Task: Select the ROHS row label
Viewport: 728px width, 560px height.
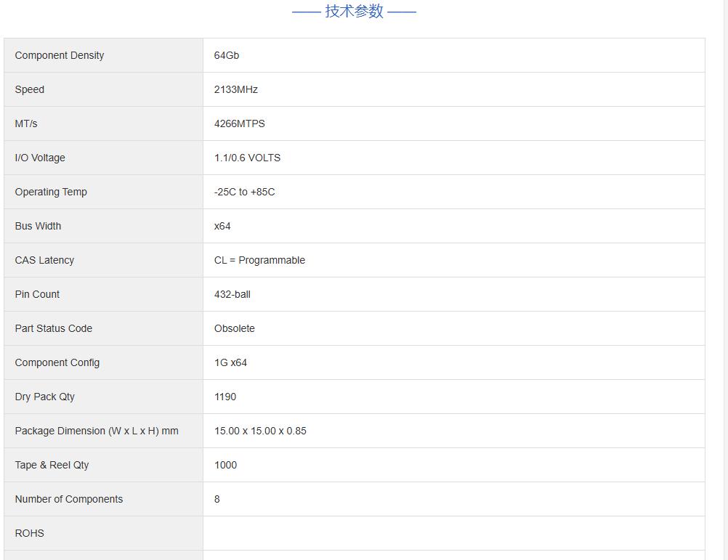Action: point(30,533)
